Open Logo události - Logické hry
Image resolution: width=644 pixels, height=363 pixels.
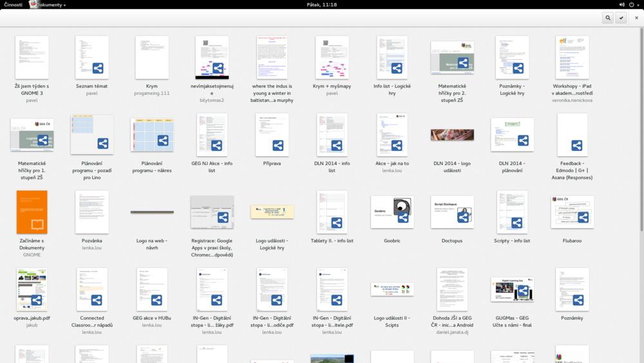(272, 212)
